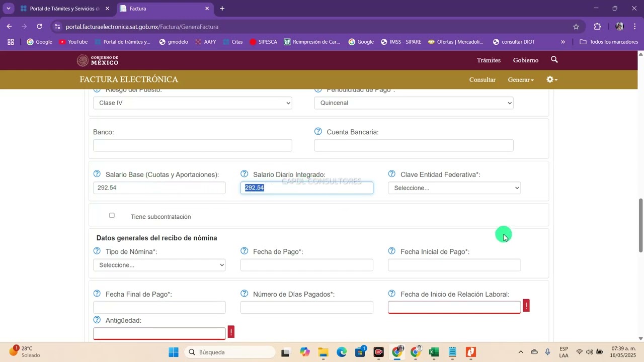Image resolution: width=644 pixels, height=362 pixels.
Task: Click help icon for Tipo de Nómina
Action: [x=97, y=251]
